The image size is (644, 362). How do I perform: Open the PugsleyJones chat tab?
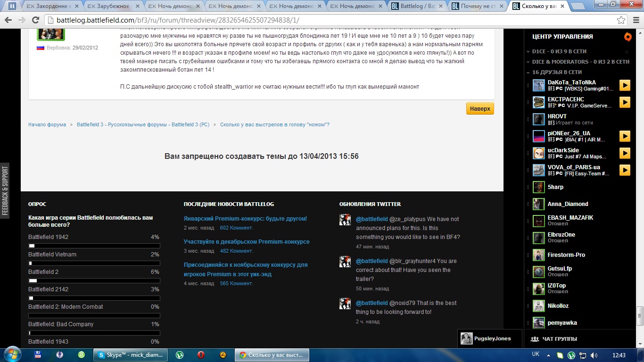point(489,338)
